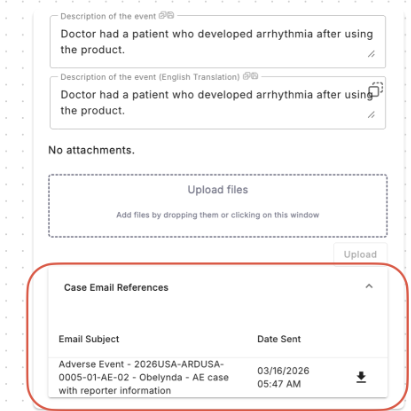
Task: Click the 03/16/2026 05:47 AM date cell
Action: point(283,377)
